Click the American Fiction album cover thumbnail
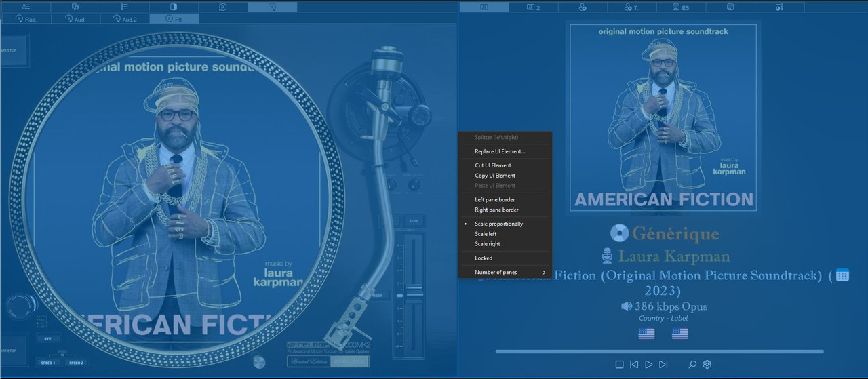This screenshot has width=868, height=379. click(x=663, y=117)
